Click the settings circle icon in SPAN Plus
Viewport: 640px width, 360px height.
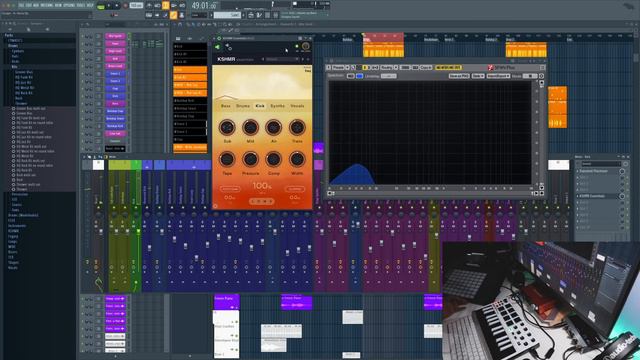[x=541, y=76]
